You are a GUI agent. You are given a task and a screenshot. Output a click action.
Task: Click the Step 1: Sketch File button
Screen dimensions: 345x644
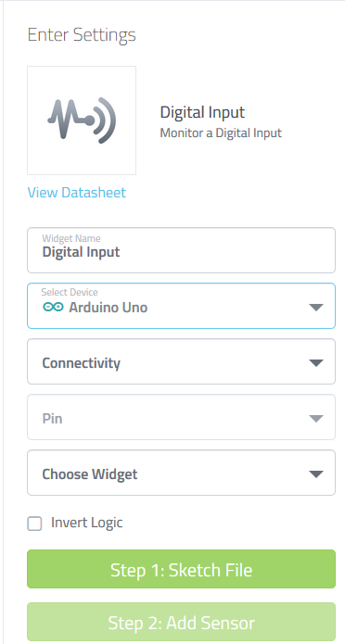click(182, 569)
